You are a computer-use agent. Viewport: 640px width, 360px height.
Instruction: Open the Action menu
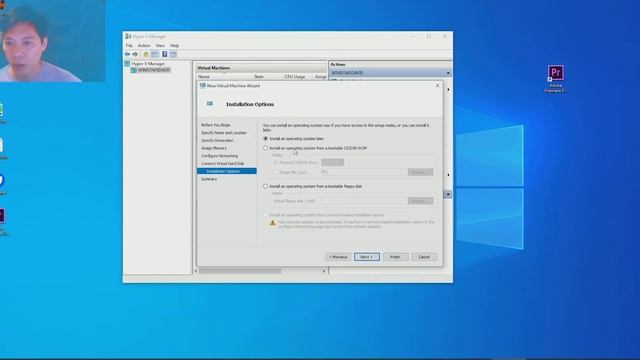[x=144, y=46]
